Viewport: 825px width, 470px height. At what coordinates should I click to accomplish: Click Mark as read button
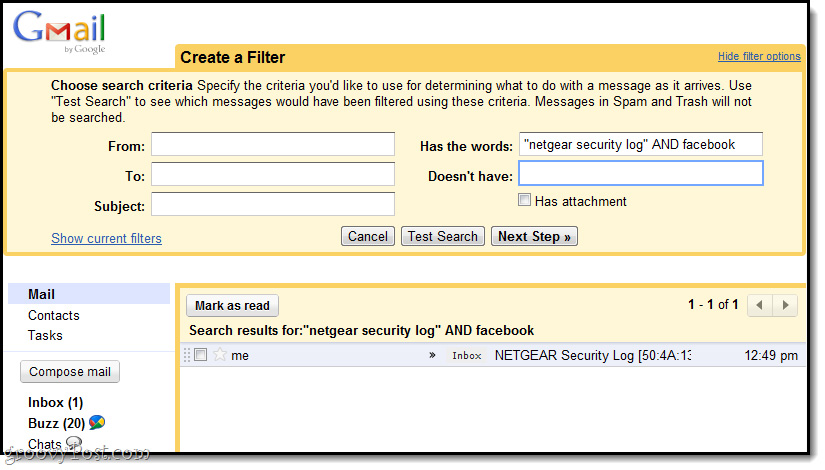232,306
